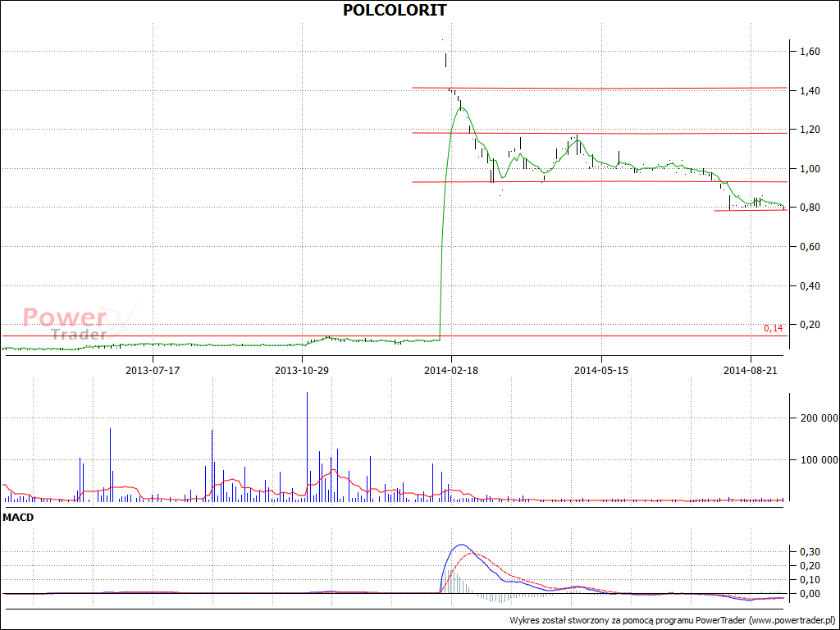
Task: Click the 1,20 price axis label
Action: pos(808,129)
